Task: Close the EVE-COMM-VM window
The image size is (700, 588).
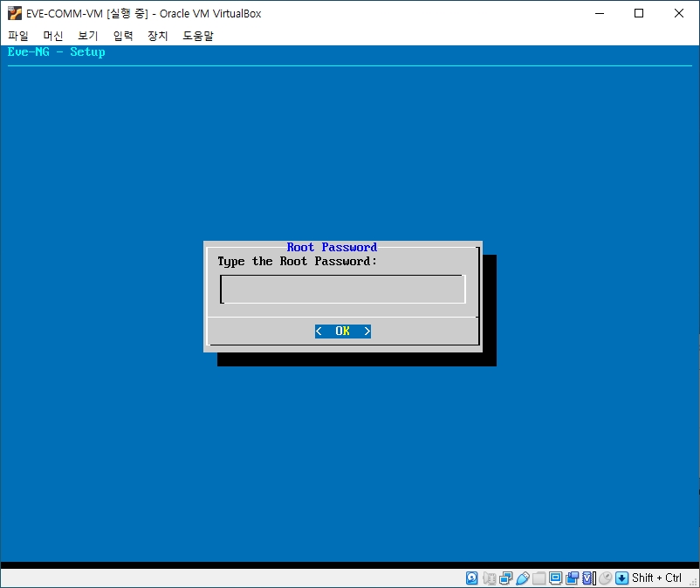Action: (x=678, y=13)
